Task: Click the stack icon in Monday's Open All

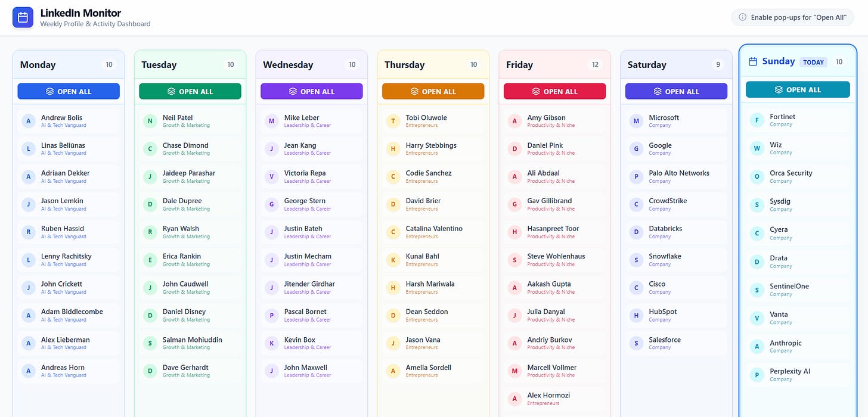Action: [x=50, y=91]
